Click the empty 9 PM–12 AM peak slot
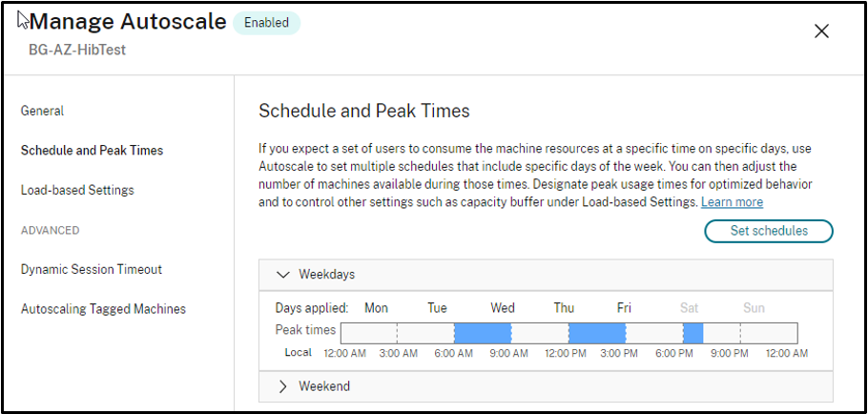The image size is (868, 414). tap(769, 333)
